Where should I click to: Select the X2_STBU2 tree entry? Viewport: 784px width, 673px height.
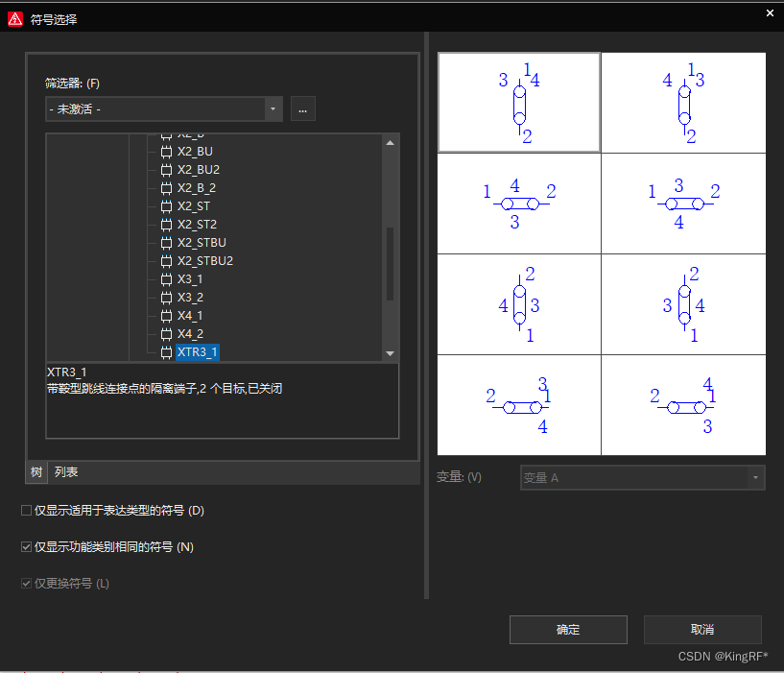205,261
